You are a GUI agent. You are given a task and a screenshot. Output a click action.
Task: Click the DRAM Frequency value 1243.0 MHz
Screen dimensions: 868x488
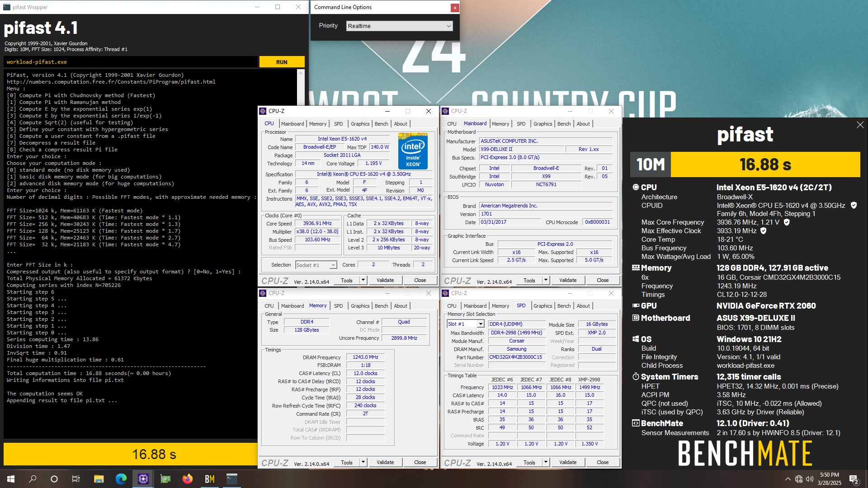point(365,357)
